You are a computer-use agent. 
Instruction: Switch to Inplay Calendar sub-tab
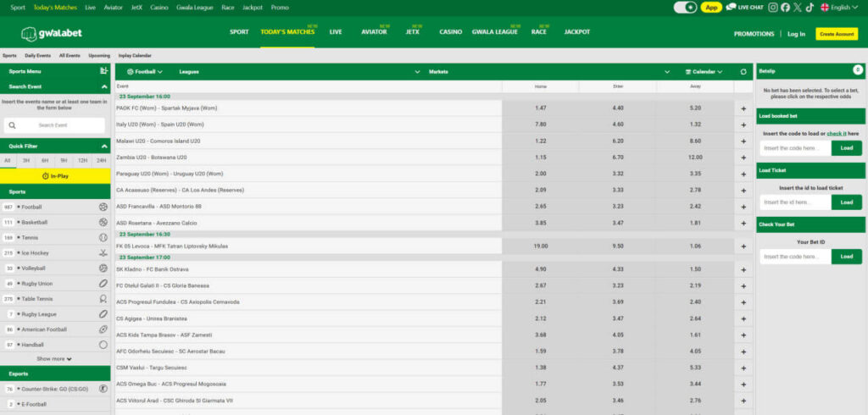click(135, 56)
